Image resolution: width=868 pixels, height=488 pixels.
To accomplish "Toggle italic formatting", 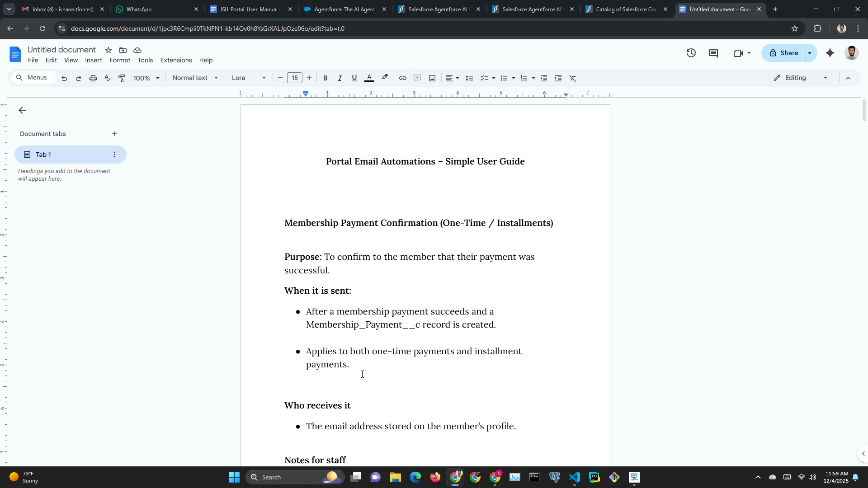I will (x=340, y=78).
